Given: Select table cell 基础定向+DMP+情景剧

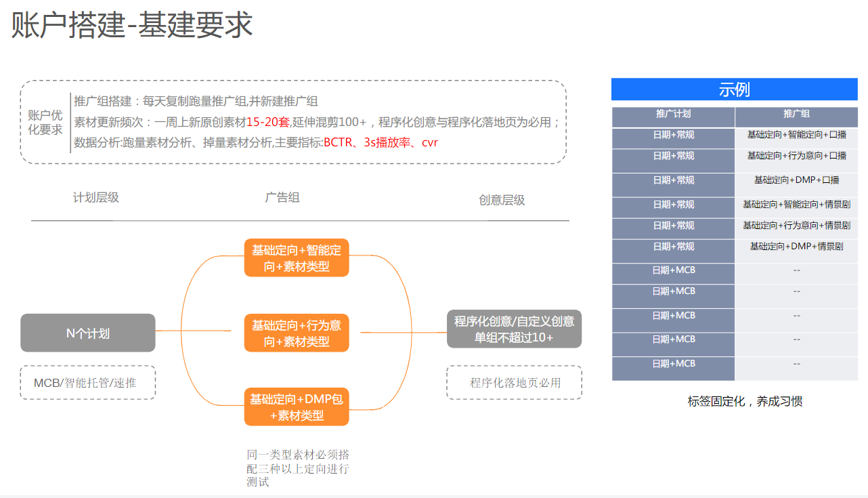Looking at the screenshot, I should point(796,247).
